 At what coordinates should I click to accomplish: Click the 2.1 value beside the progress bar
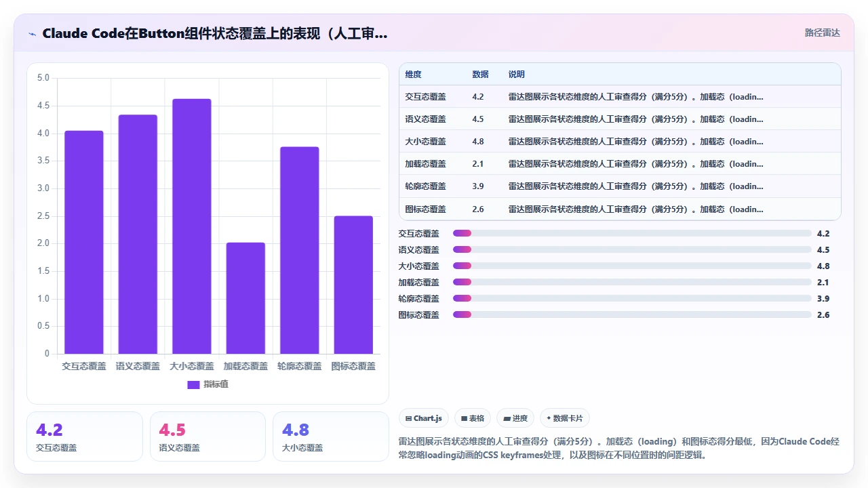pyautogui.click(x=823, y=282)
